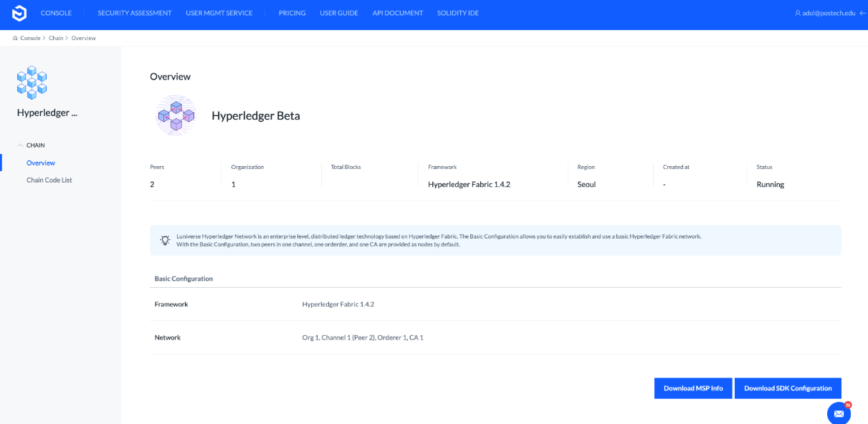This screenshot has width=868, height=424.
Task: Click Console in the breadcrumb
Action: click(x=30, y=38)
